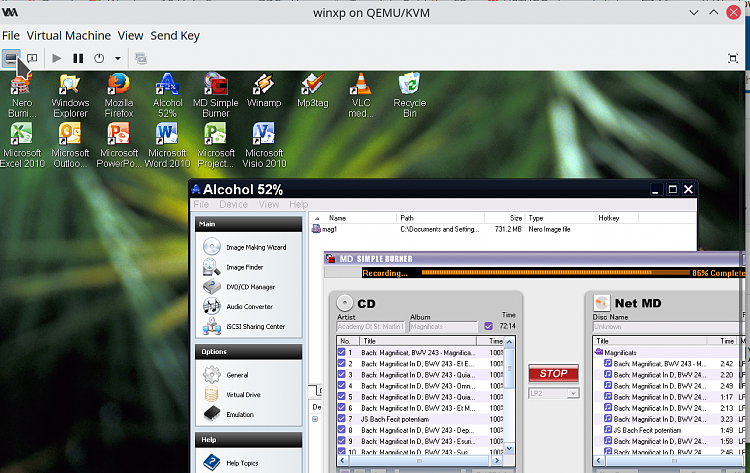The height and width of the screenshot is (473, 750).
Task: Stop the recording with STOP button
Action: click(x=553, y=374)
